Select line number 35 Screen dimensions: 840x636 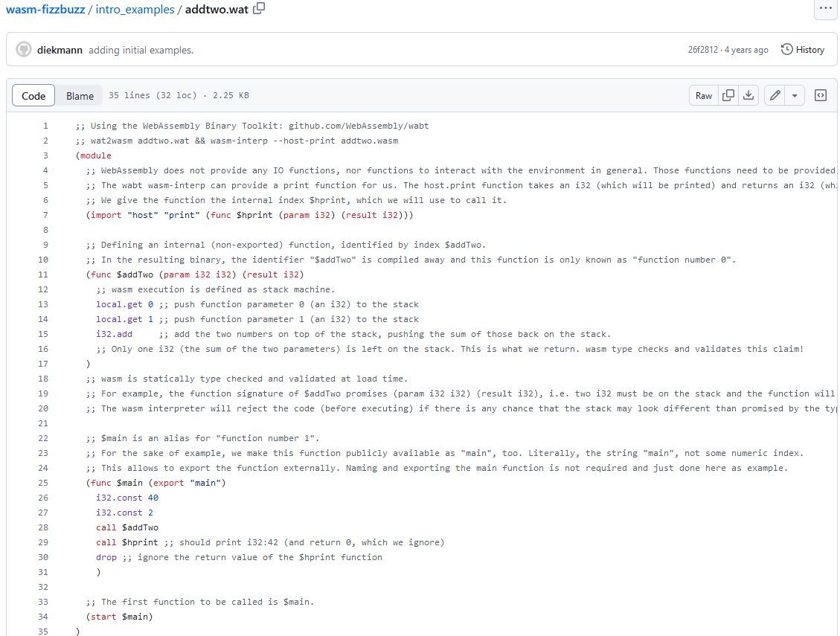pyautogui.click(x=43, y=632)
